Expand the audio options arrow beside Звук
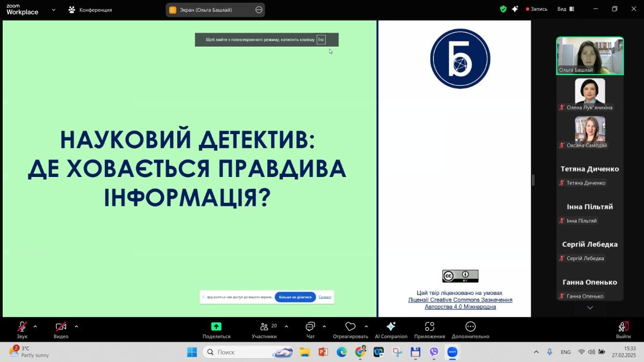 point(35,326)
